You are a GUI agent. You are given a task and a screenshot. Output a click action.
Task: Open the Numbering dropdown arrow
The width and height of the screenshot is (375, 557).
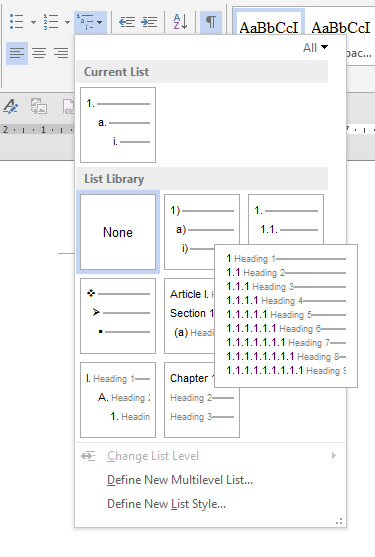coord(67,22)
